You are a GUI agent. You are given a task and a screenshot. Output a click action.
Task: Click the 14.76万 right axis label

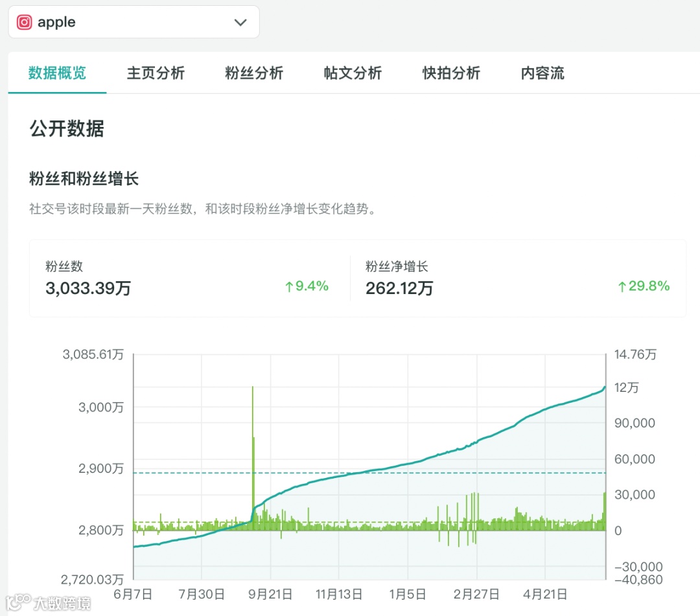(x=635, y=354)
